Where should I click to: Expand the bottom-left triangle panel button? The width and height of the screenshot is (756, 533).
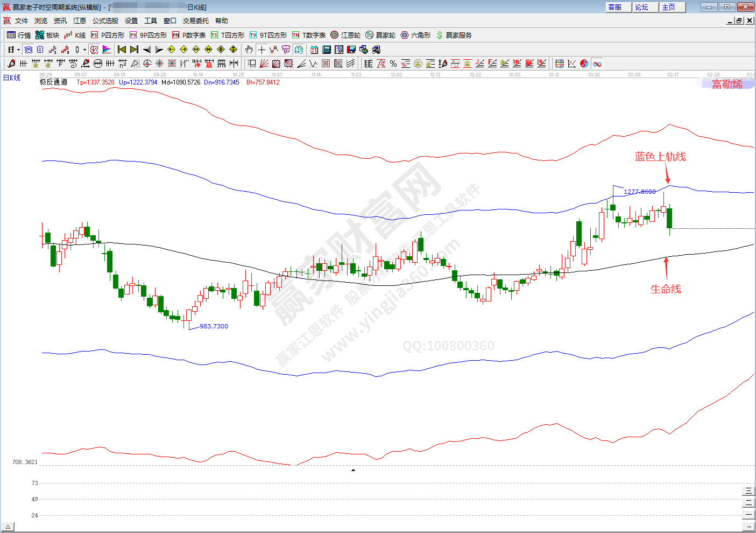tap(8, 527)
